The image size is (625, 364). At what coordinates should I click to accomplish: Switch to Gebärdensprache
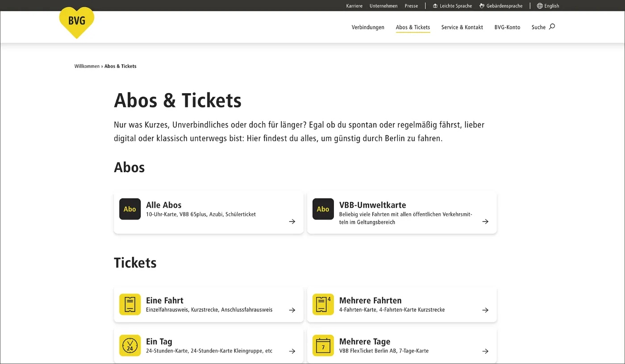point(504,6)
